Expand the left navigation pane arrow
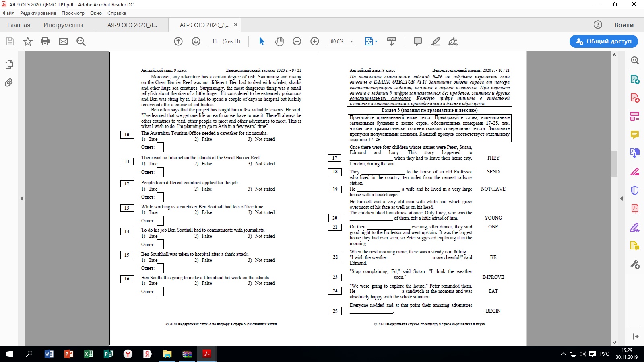Viewport: 644px width, 362px height. click(x=22, y=198)
